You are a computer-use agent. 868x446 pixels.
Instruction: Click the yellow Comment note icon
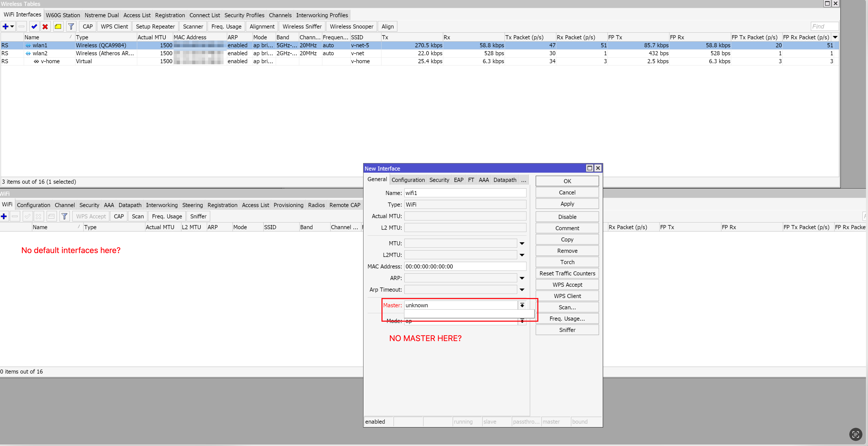click(58, 26)
